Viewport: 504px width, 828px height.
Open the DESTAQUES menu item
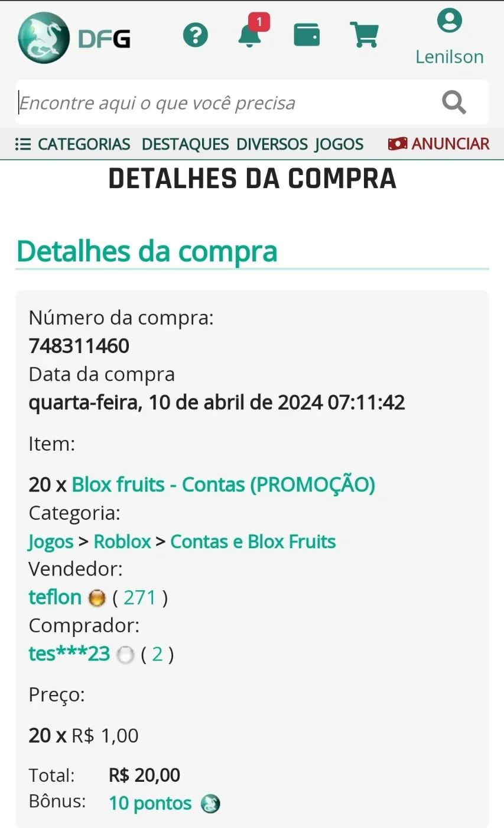[185, 144]
